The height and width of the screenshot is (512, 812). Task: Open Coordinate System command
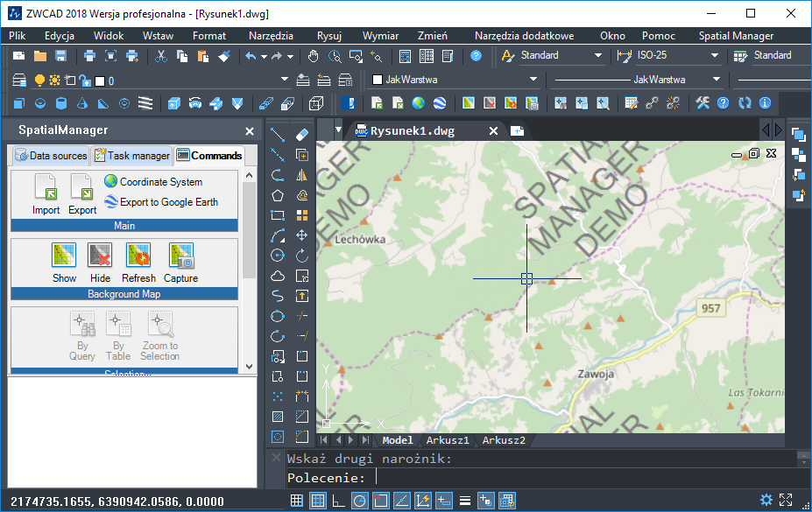(153, 181)
